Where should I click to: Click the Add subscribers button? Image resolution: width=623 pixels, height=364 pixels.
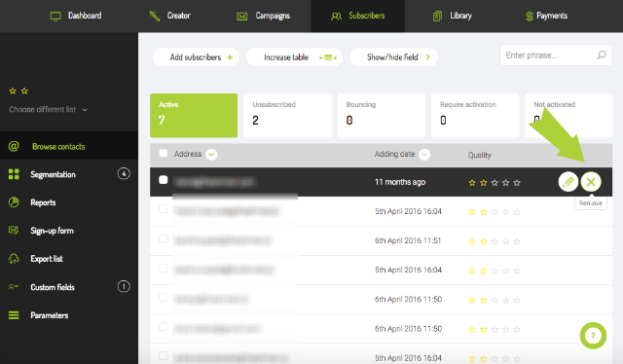pos(196,57)
